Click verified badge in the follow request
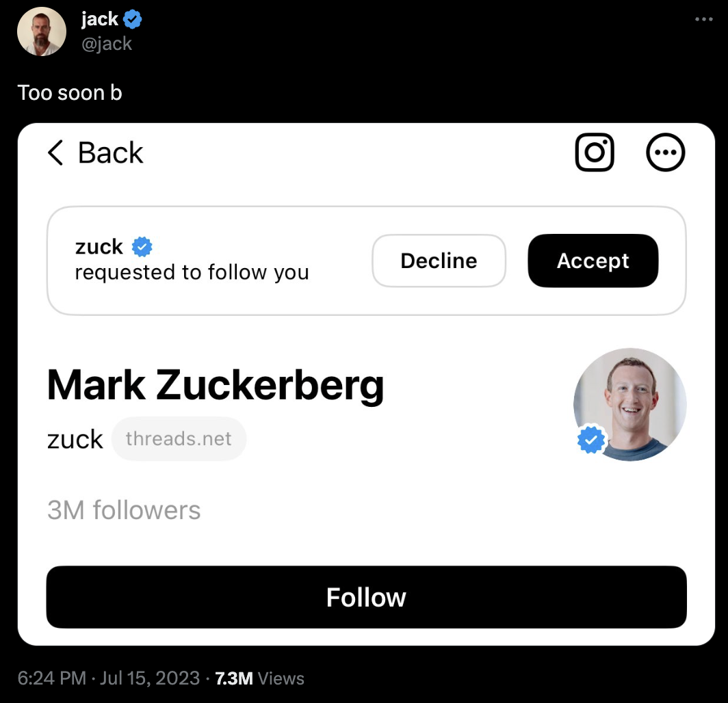Image resolution: width=728 pixels, height=703 pixels. tap(142, 246)
